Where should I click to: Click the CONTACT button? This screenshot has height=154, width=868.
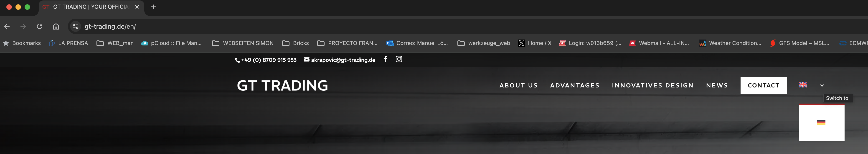point(764,85)
